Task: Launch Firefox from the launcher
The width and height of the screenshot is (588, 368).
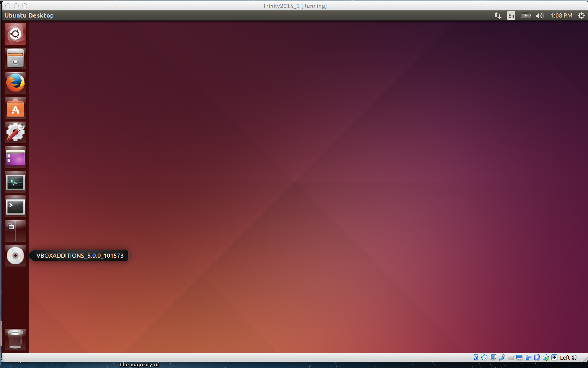Action: [x=15, y=83]
